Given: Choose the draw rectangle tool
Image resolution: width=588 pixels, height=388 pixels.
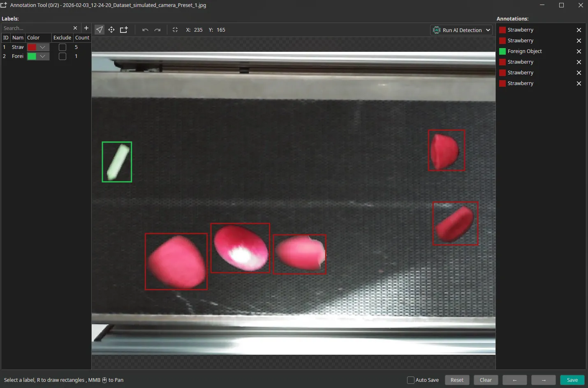Looking at the screenshot, I should coord(124,30).
